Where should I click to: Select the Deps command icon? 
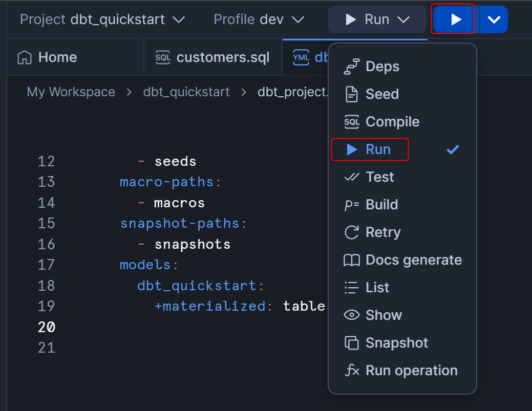point(351,67)
